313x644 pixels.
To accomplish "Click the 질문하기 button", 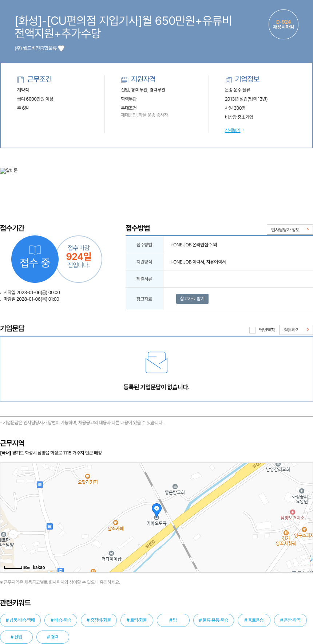I will click(296, 330).
